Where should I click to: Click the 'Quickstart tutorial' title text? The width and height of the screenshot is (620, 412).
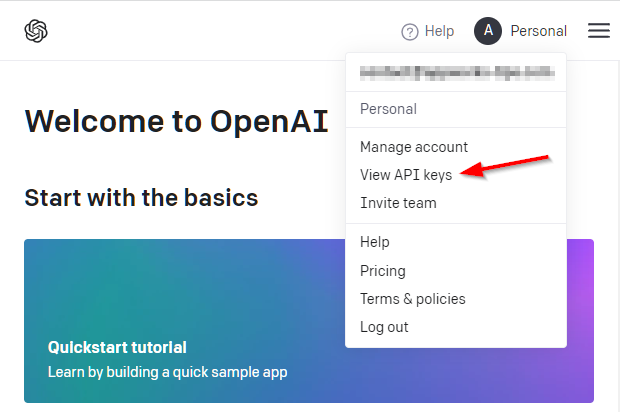coord(117,348)
